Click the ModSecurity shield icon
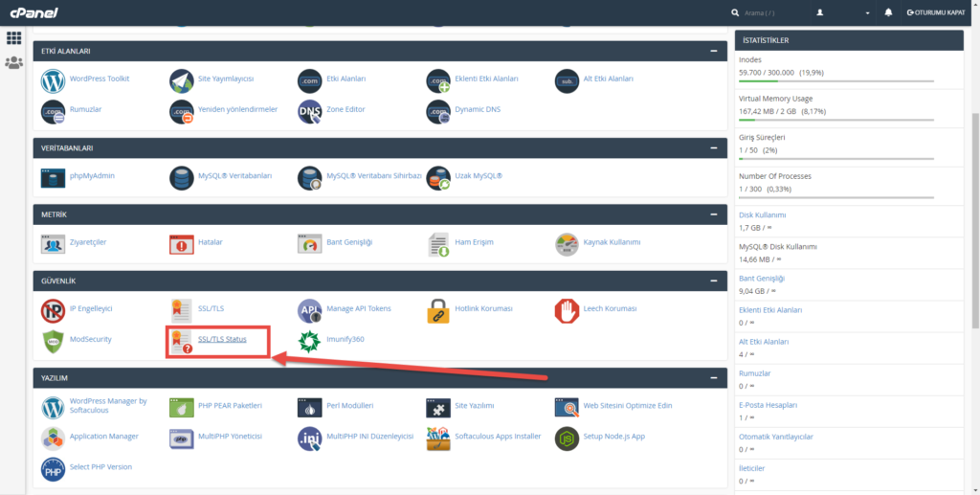 [x=53, y=341]
